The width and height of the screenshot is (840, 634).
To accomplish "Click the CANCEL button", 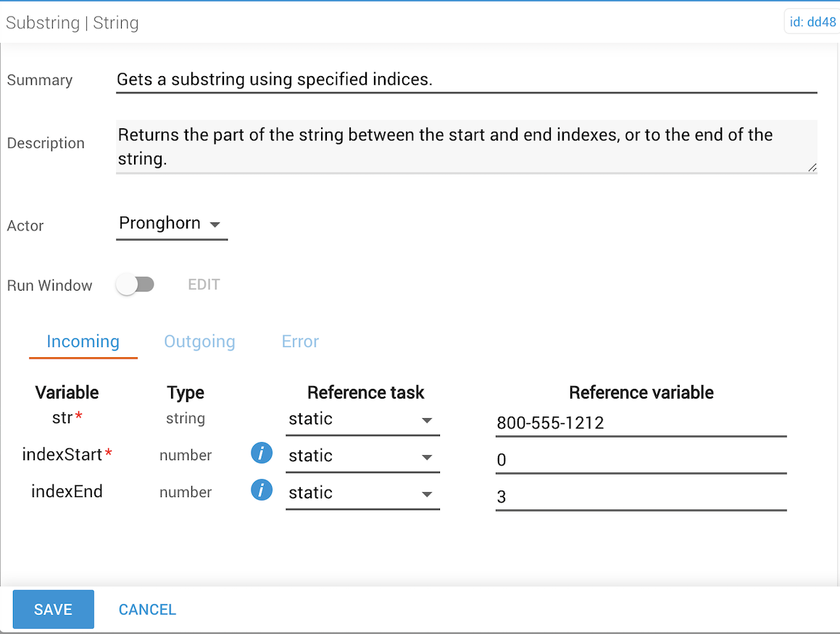I will (147, 610).
